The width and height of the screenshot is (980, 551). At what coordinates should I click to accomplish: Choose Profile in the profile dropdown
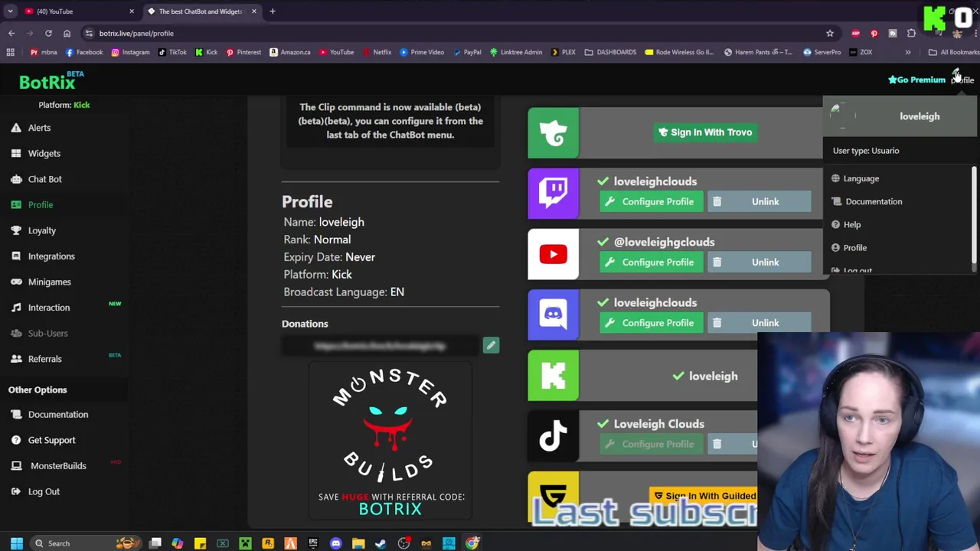[855, 248]
